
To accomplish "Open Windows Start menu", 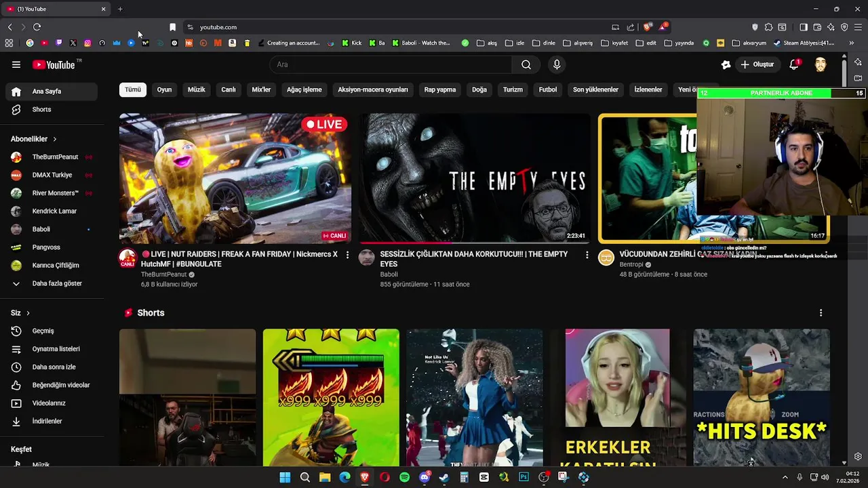I will click(x=285, y=477).
